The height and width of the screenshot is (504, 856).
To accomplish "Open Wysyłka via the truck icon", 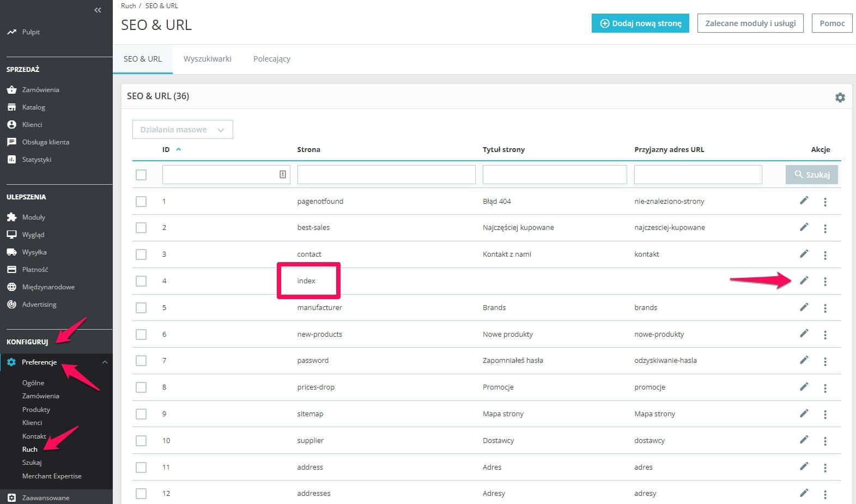I will pyautogui.click(x=11, y=252).
